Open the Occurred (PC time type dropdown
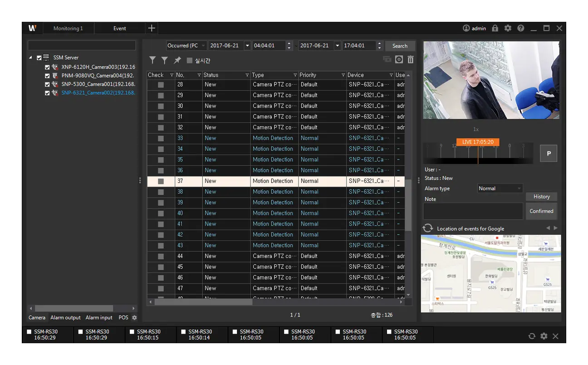Screen dimensions: 588x365 (x=186, y=46)
